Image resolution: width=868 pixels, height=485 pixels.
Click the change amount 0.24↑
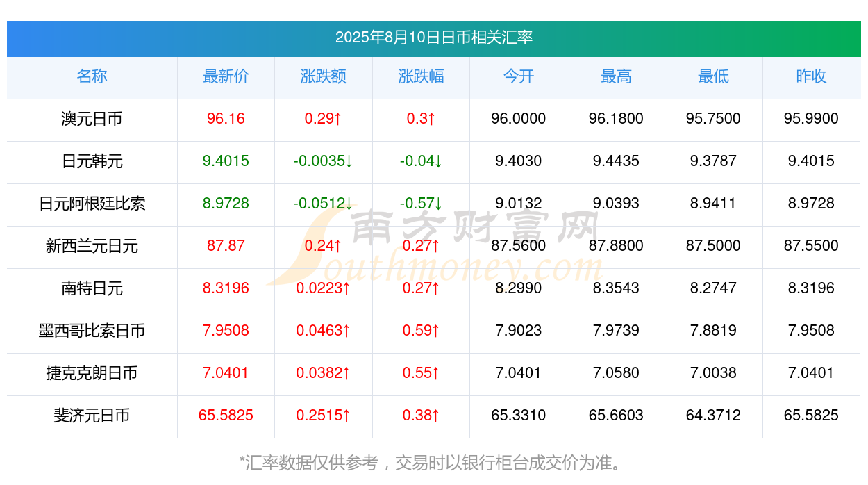(324, 246)
